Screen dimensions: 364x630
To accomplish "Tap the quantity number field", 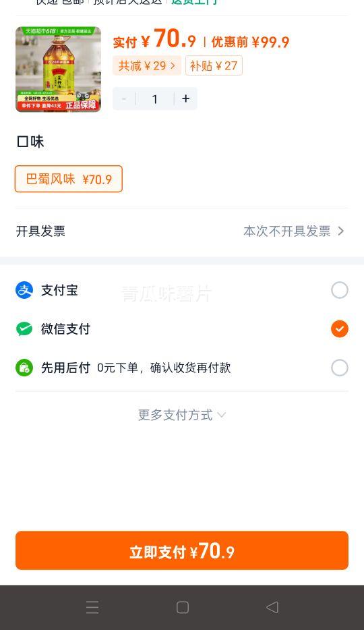I will [x=155, y=98].
